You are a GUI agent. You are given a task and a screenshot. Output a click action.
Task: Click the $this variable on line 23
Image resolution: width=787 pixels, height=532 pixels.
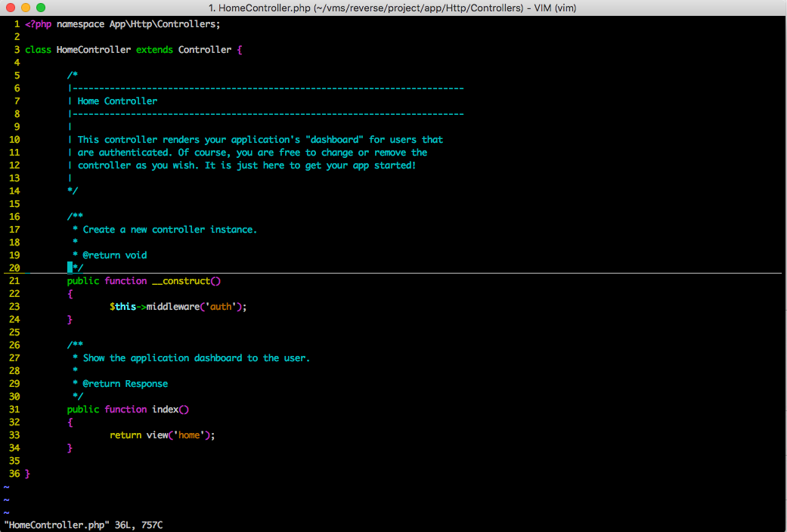point(122,307)
